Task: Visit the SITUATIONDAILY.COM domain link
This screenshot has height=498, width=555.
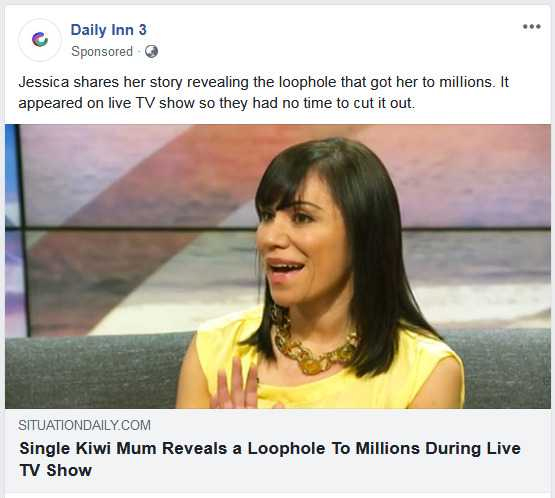Action: pos(84,425)
